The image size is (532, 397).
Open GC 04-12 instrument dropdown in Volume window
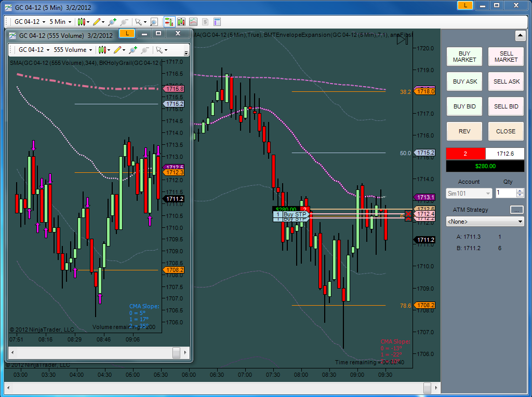[x=34, y=50]
